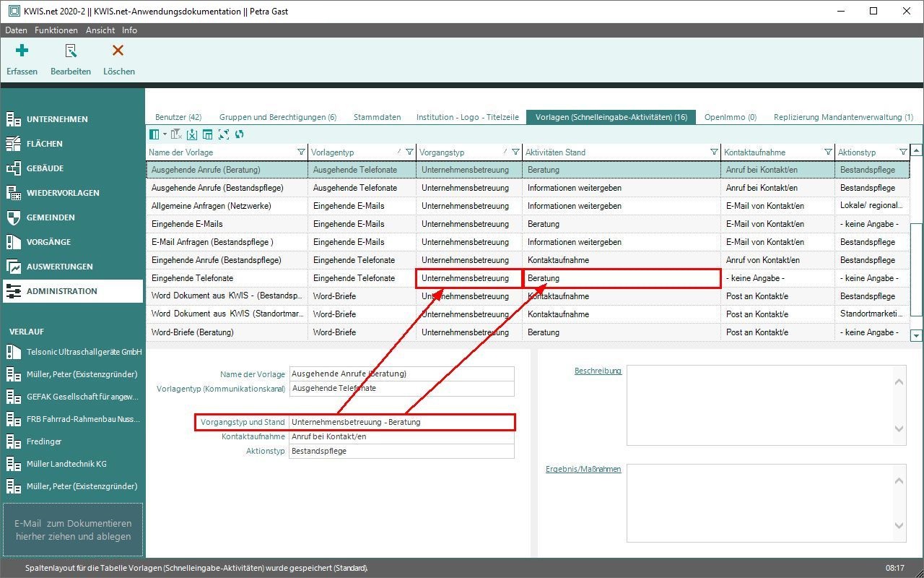Open filter for Aktivitäten Stand column
The image size is (924, 578).
[714, 152]
